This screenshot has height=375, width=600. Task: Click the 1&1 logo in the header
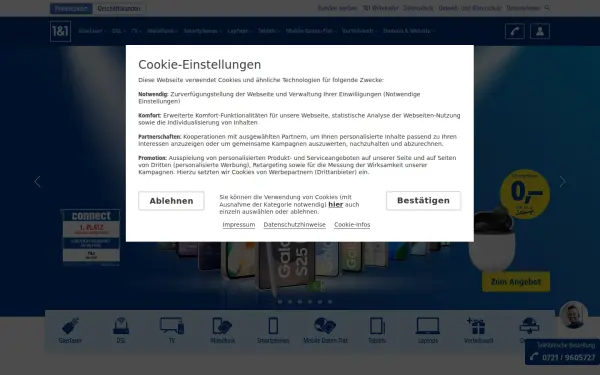pos(60,31)
